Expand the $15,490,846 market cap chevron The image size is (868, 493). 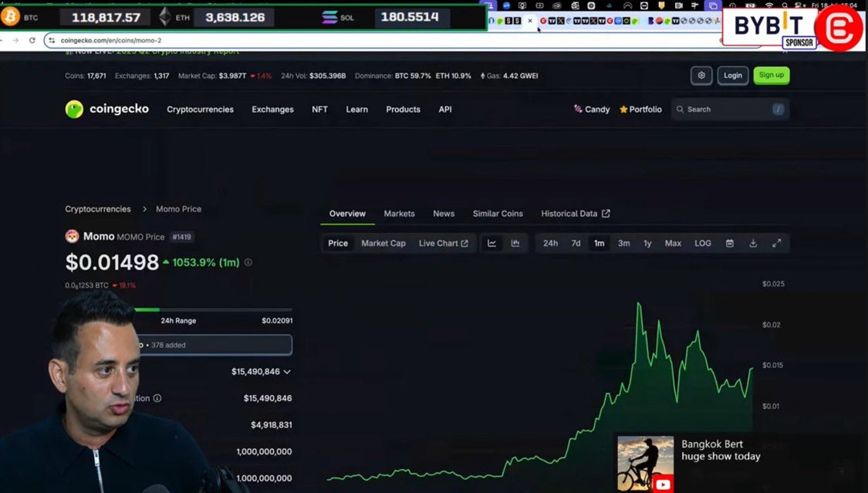(x=287, y=372)
